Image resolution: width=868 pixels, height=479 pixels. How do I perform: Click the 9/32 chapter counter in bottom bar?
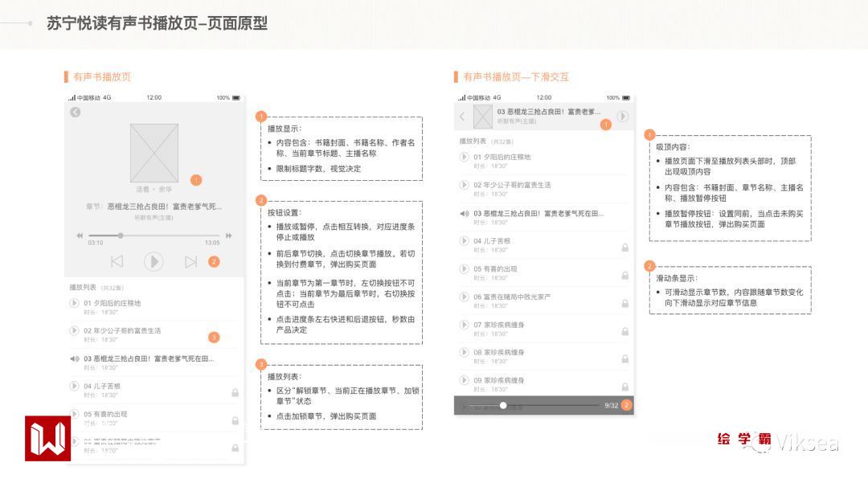click(611, 405)
